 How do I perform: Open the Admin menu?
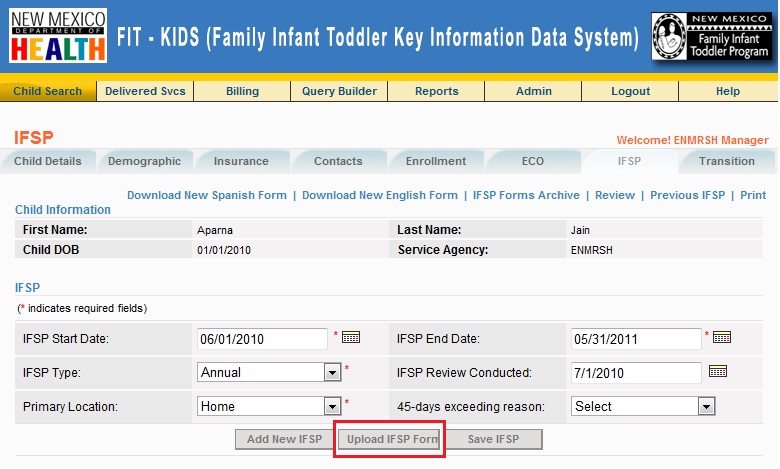(x=534, y=91)
